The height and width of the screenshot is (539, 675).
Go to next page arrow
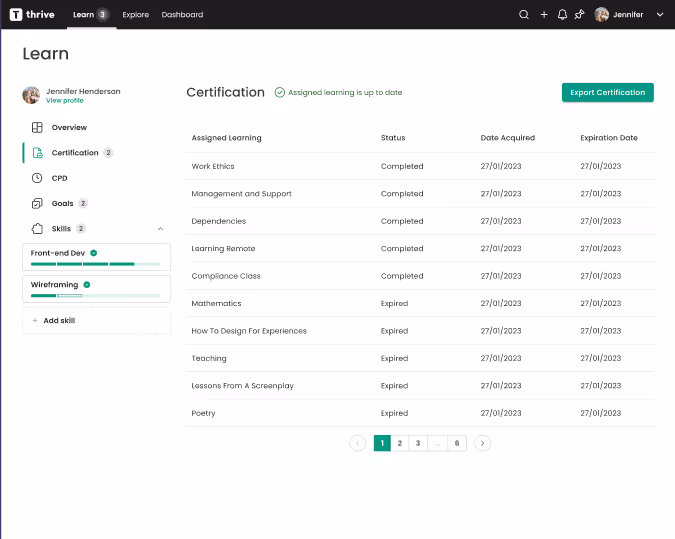point(482,443)
